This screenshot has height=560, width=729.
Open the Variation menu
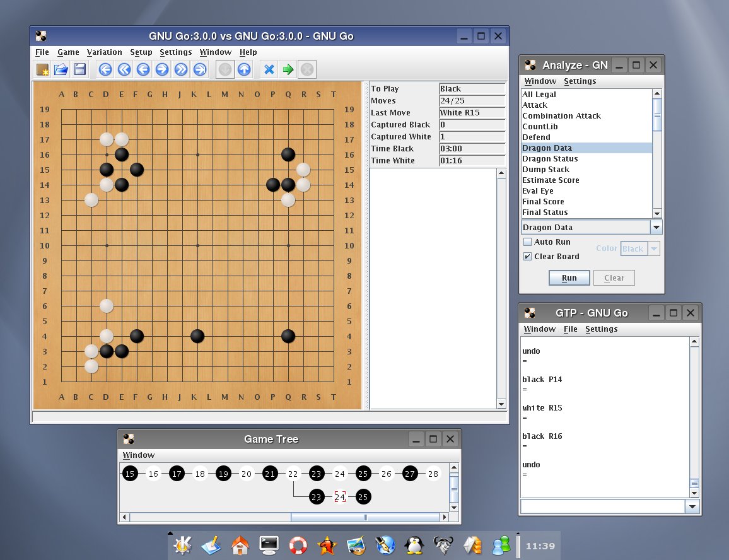[104, 52]
